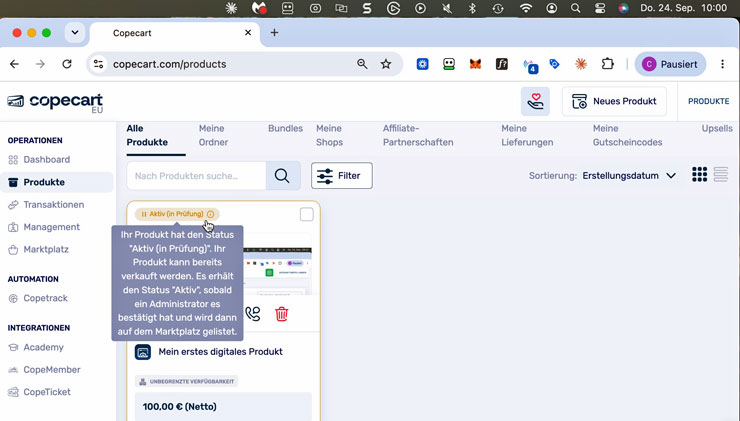Open Chrome three-dot menu
Viewport: 740px width, 421px height.
pos(723,64)
